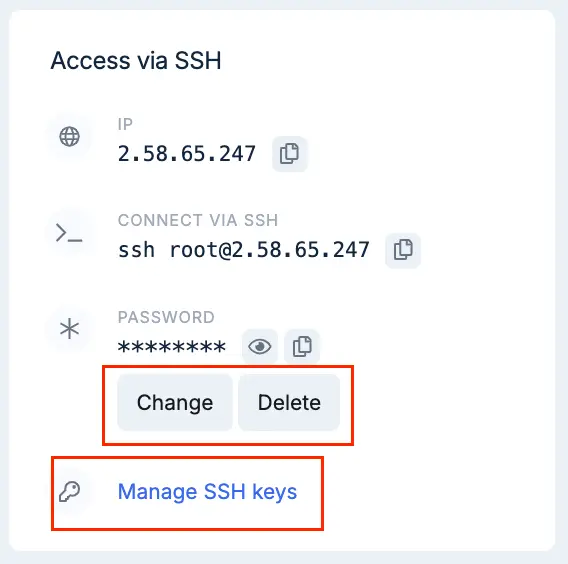The height and width of the screenshot is (564, 568).
Task: Change the server password
Action: tap(175, 402)
